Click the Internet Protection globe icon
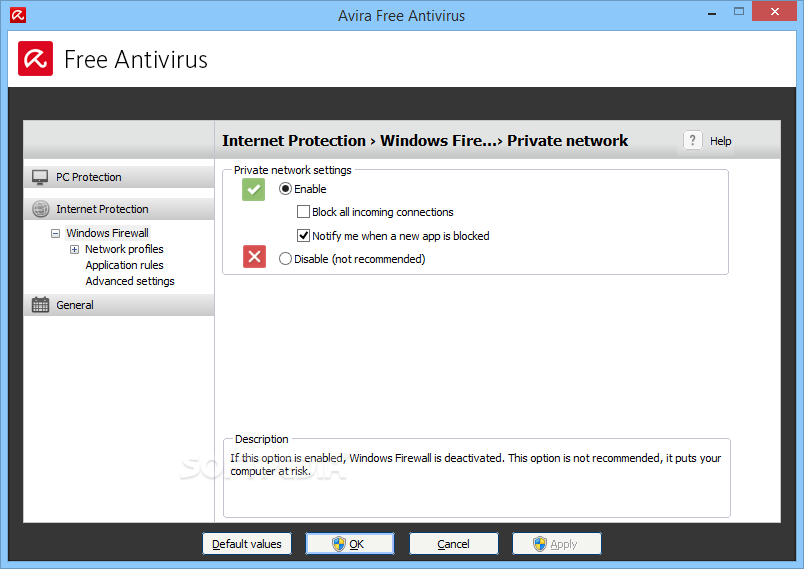Screen dimensions: 804x569 click(x=40, y=209)
